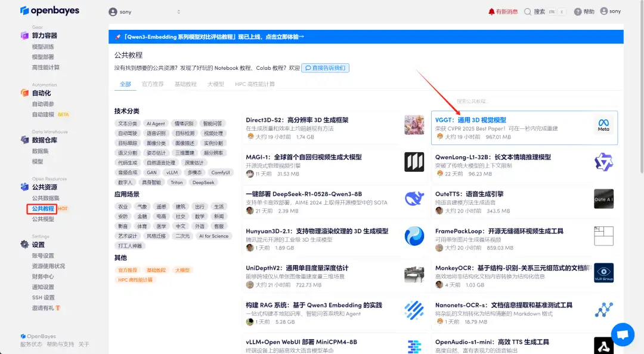Screen dimensions: 644x354
Task: Click the openbayes logo
Action: pyautogui.click(x=49, y=11)
